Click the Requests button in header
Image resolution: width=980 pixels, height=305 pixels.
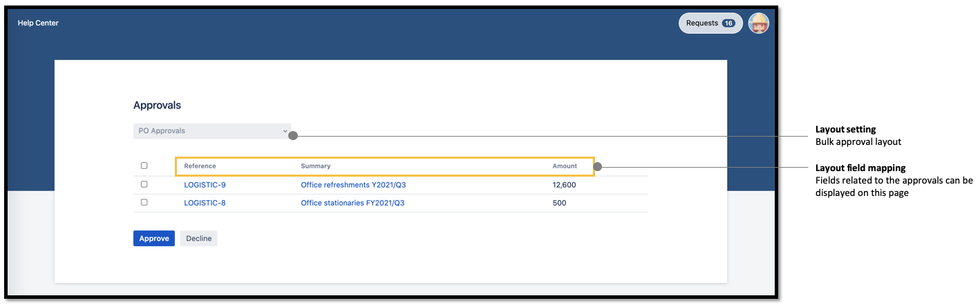(703, 23)
